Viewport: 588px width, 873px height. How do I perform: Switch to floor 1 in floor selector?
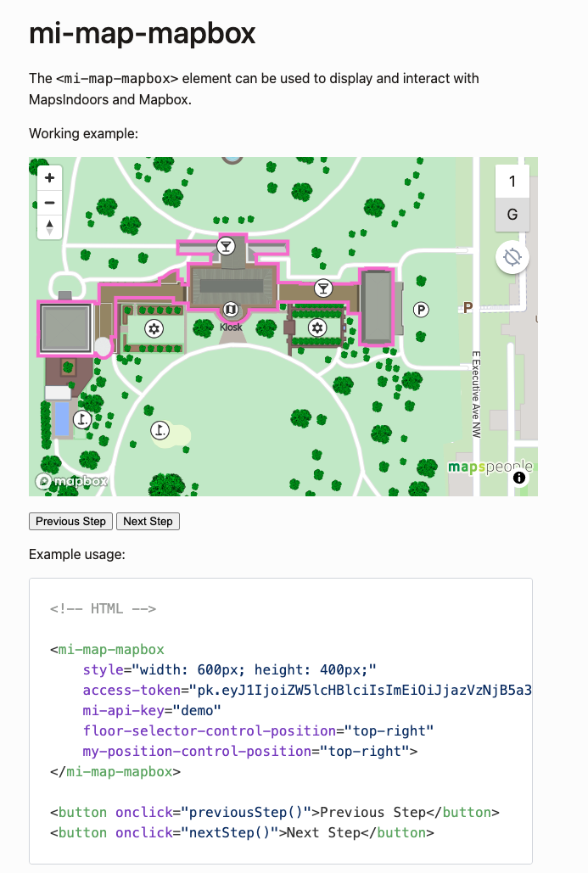512,182
